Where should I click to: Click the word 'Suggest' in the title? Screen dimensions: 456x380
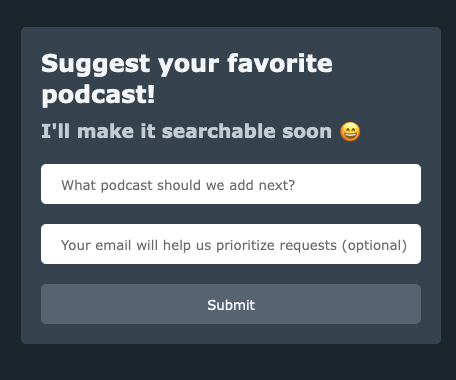96,64
